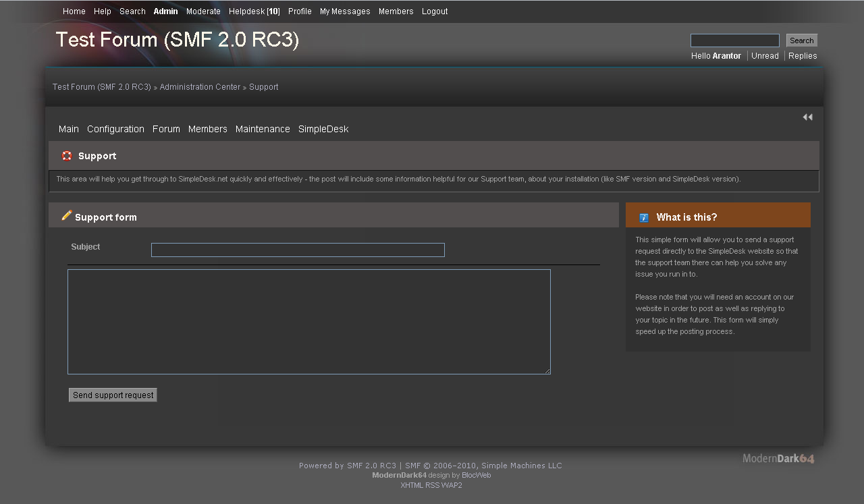Open the Maintenance admin tab
The height and width of the screenshot is (504, 864).
(x=263, y=129)
